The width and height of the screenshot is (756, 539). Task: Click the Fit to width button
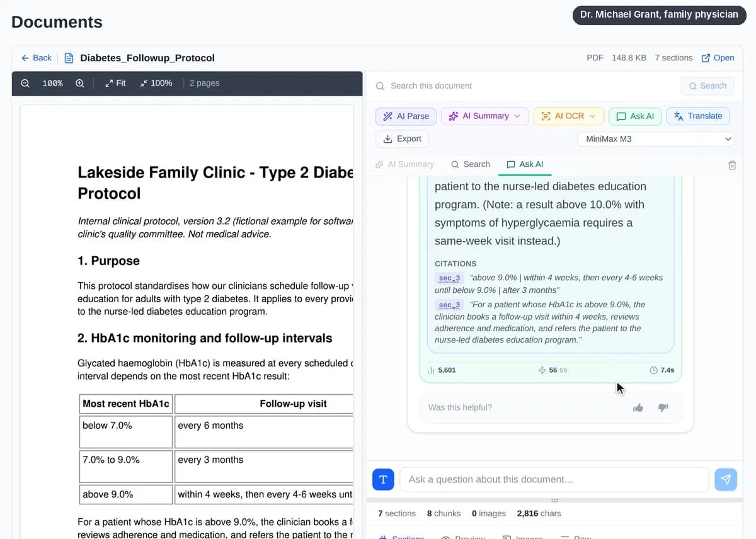[x=115, y=83]
